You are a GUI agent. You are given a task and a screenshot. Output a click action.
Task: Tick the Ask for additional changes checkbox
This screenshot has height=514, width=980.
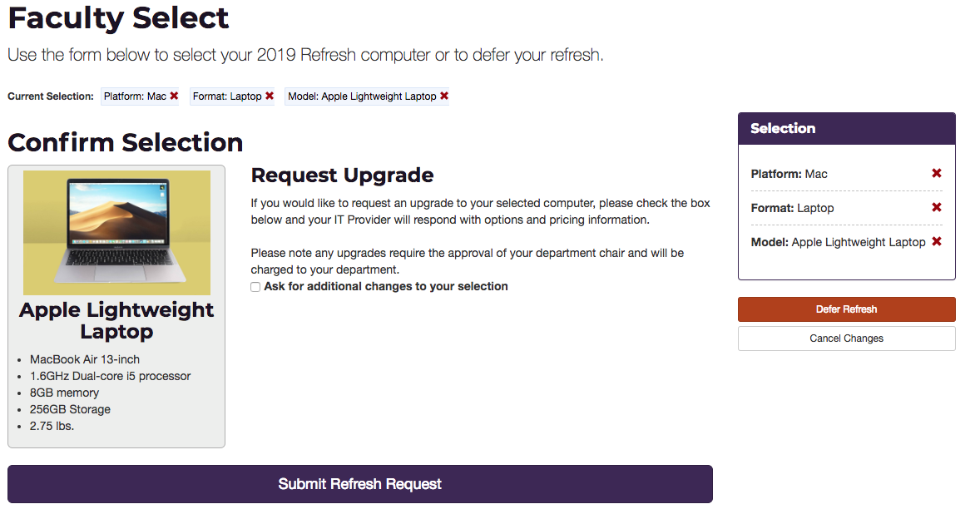point(255,287)
